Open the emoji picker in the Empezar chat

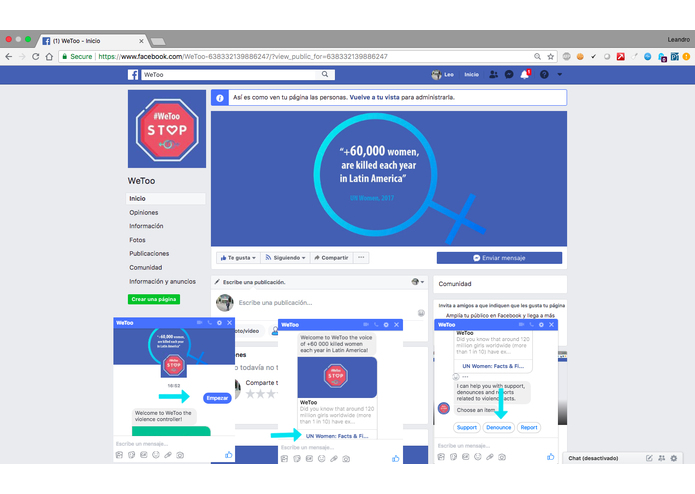coord(156,455)
